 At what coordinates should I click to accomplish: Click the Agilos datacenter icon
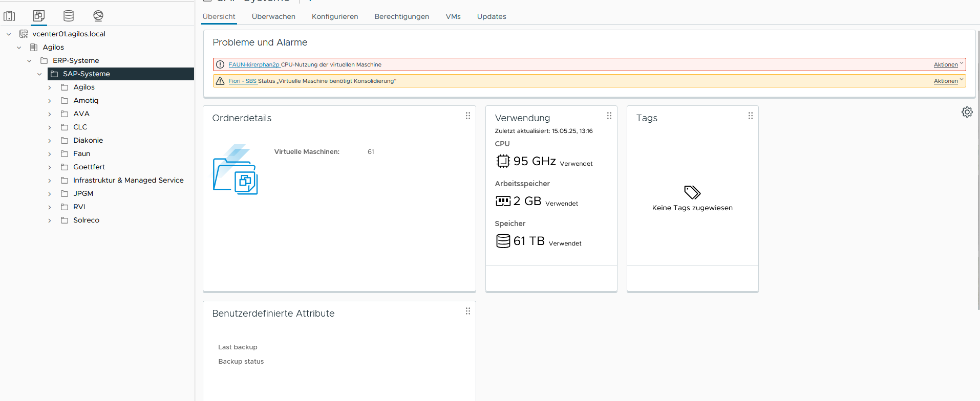pos(34,47)
